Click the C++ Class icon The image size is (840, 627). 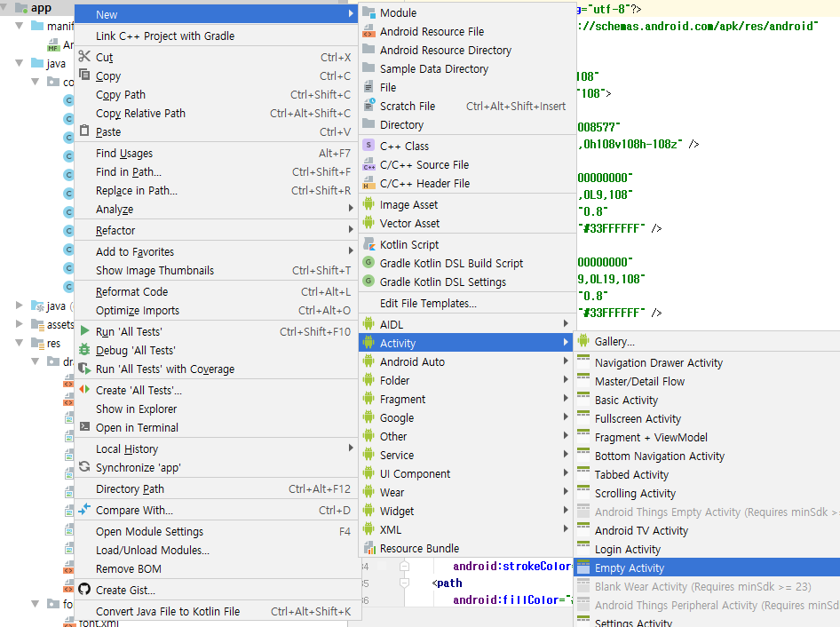click(x=368, y=146)
